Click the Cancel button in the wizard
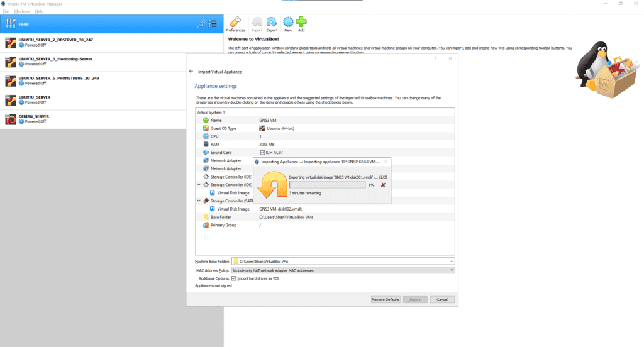The height and width of the screenshot is (347, 644). coord(442,300)
